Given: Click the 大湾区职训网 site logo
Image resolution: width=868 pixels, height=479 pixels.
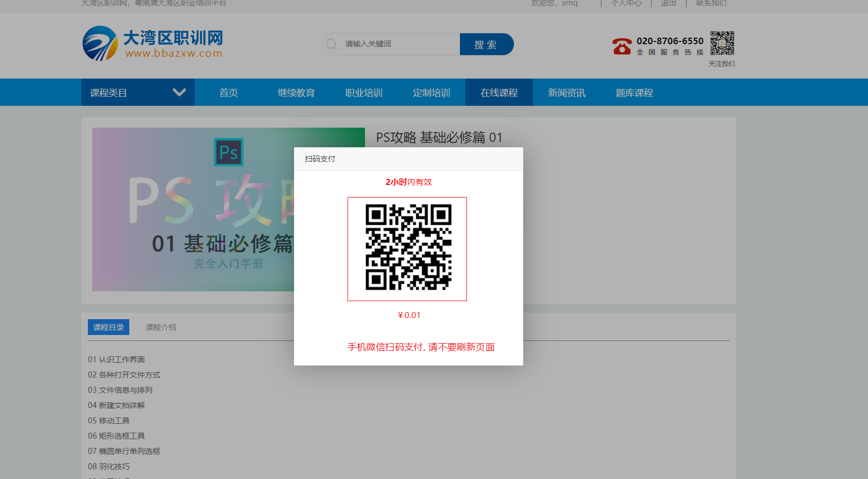Looking at the screenshot, I should (x=153, y=43).
